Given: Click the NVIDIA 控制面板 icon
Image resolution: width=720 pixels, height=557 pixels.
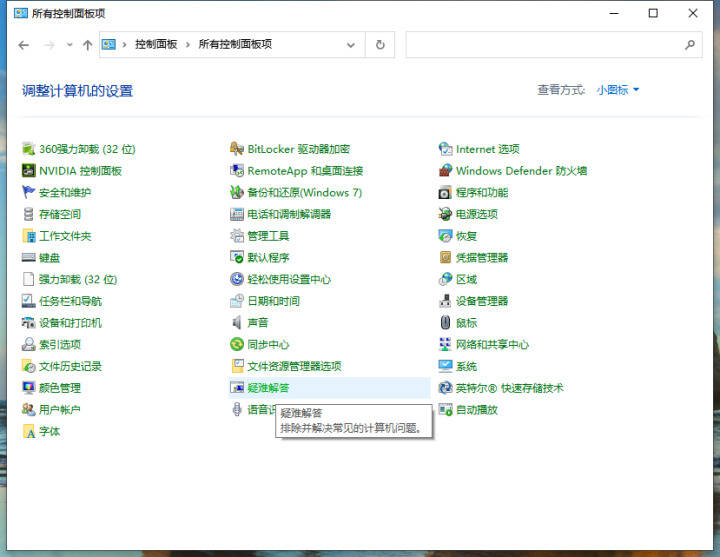Looking at the screenshot, I should click(x=28, y=171).
